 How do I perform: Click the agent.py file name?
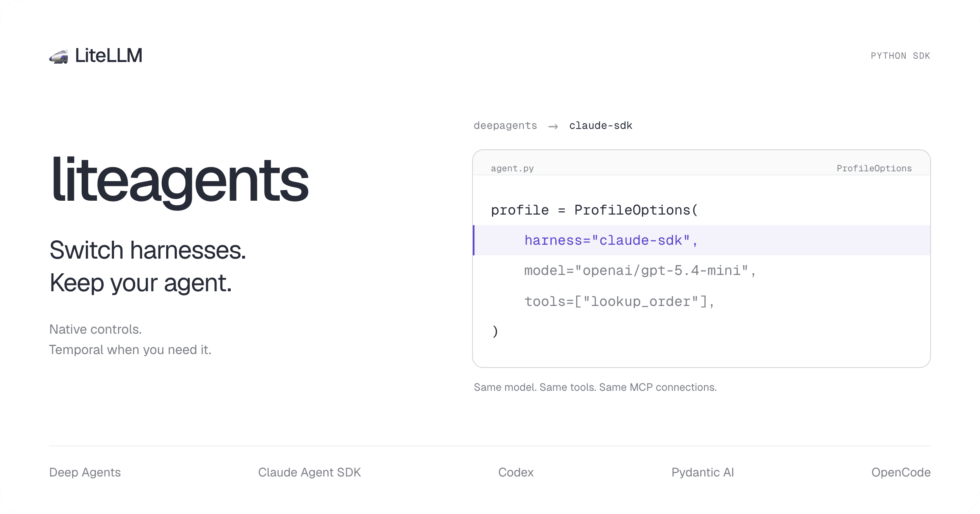point(512,168)
